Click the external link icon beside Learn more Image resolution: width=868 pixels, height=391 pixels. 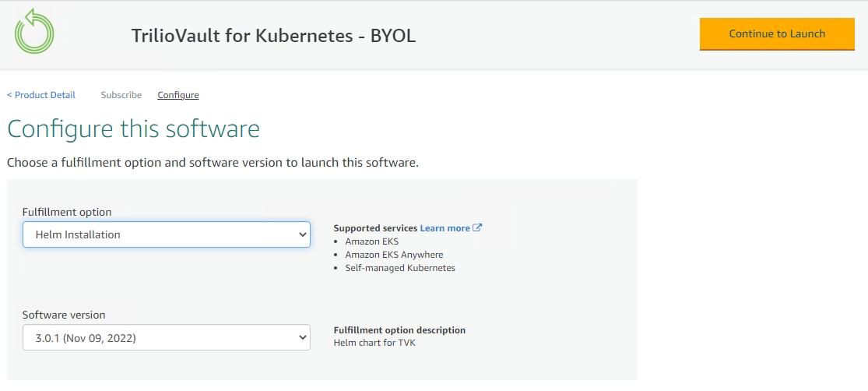478,228
